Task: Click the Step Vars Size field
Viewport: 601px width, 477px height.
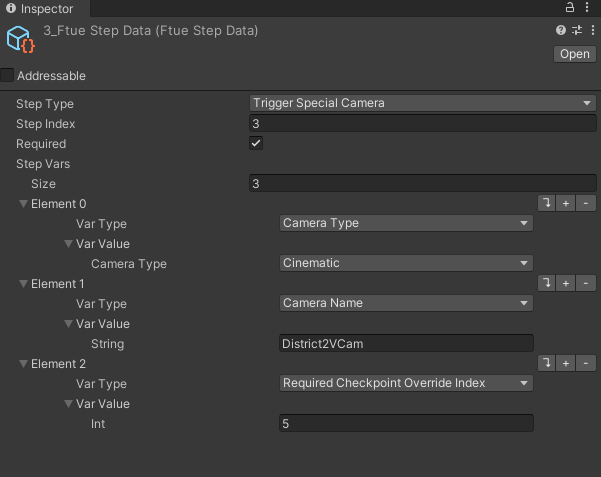Action: point(423,184)
